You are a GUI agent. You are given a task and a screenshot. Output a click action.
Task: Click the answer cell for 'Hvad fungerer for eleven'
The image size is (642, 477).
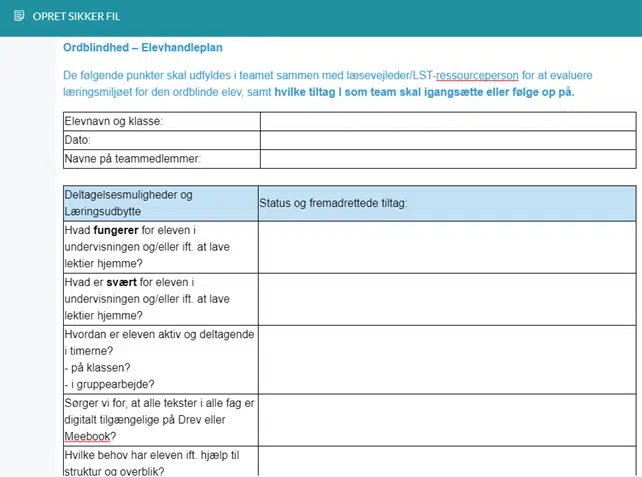[x=446, y=247]
